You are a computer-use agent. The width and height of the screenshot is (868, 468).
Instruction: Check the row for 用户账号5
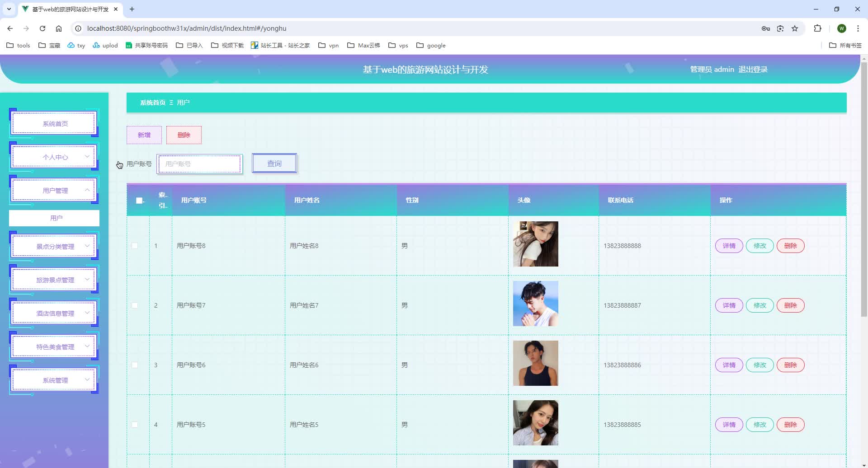tap(135, 425)
